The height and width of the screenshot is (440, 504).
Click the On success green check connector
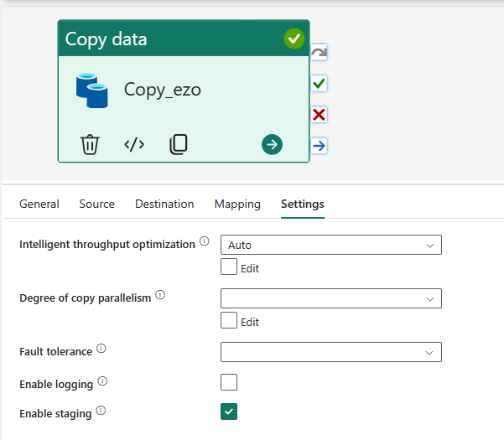point(319,84)
